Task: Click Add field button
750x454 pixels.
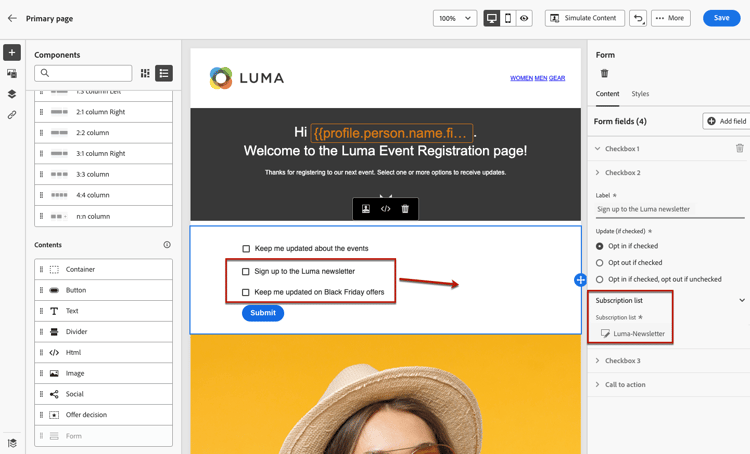Action: 728,121
